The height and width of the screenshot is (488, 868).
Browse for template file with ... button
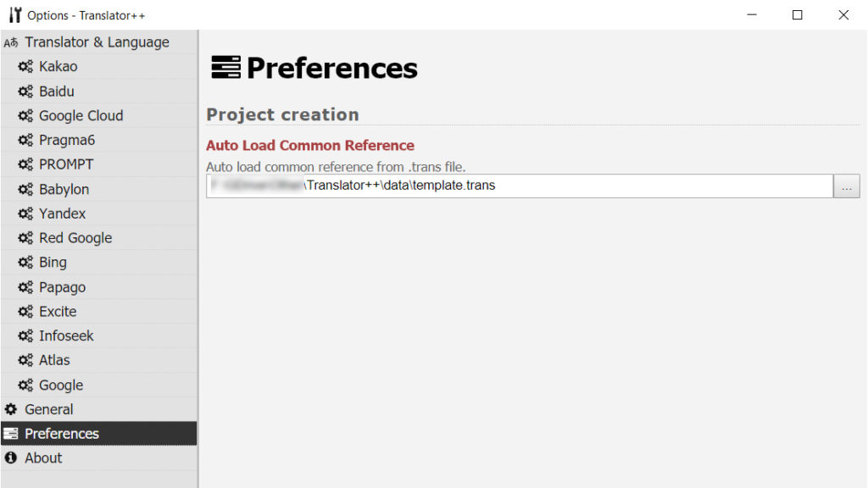click(847, 186)
